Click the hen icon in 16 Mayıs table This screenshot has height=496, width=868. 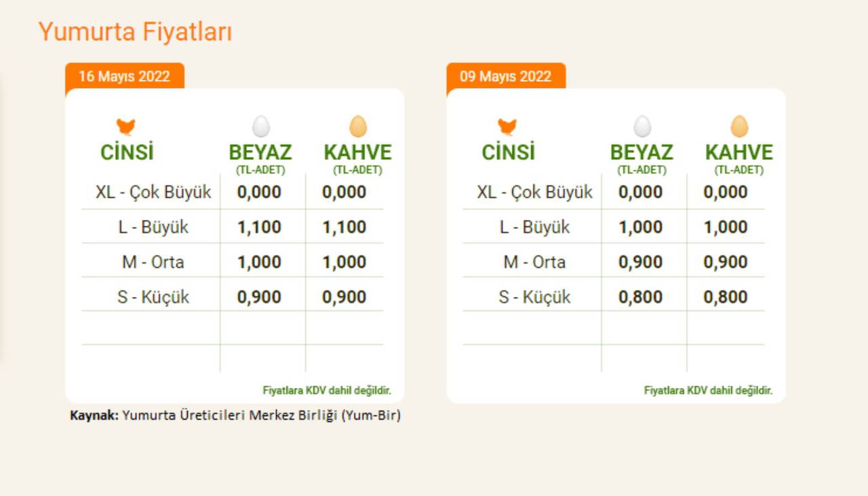(x=125, y=127)
